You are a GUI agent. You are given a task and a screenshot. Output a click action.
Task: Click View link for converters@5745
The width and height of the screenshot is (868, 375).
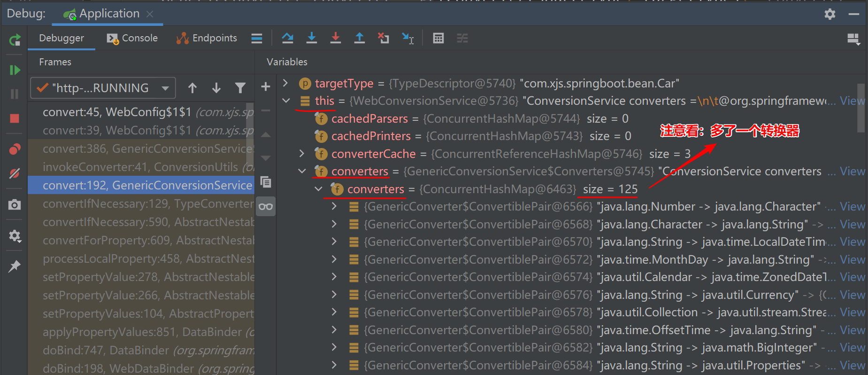852,171
